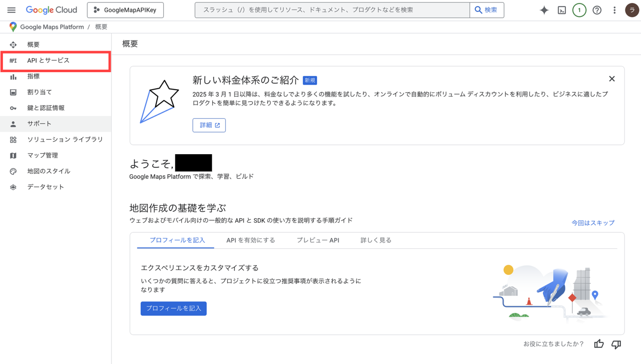This screenshot has height=364, width=641.
Task: Click the 検索 search button
Action: click(x=487, y=10)
